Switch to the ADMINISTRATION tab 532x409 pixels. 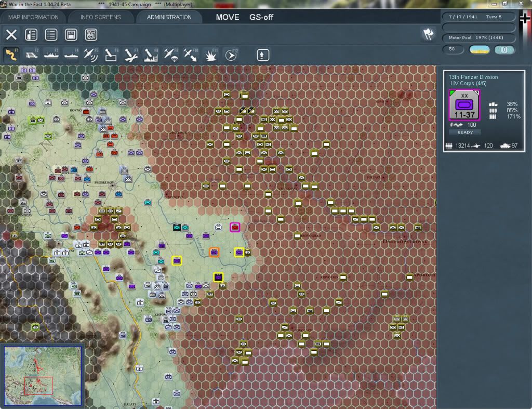(x=169, y=17)
